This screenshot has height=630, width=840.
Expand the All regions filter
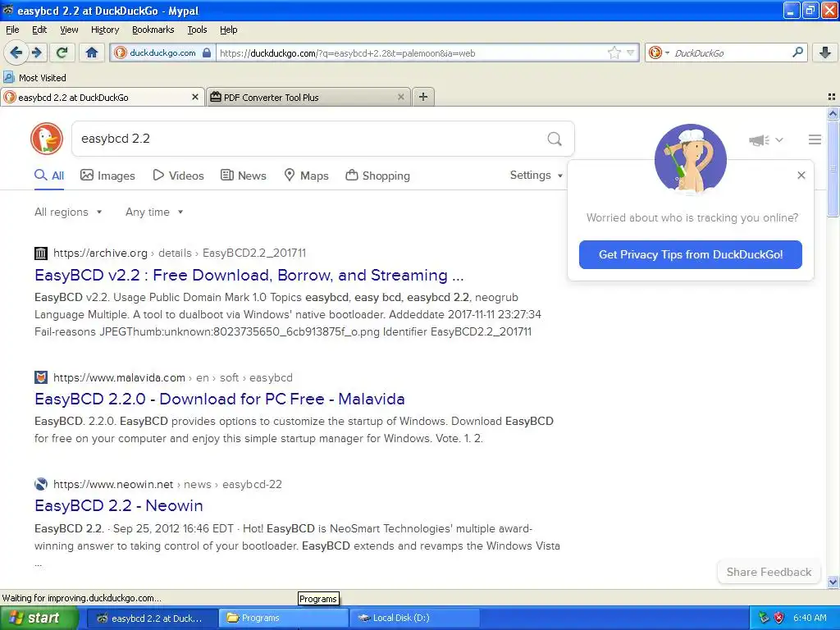pos(68,212)
